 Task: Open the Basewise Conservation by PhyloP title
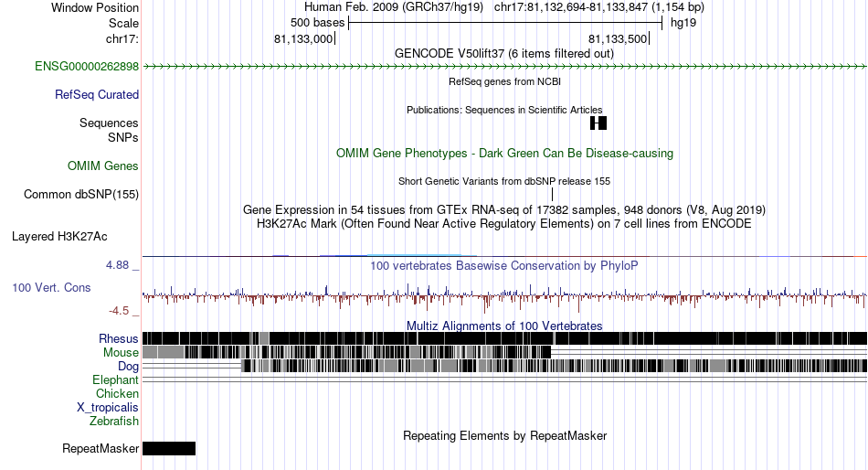pos(504,265)
